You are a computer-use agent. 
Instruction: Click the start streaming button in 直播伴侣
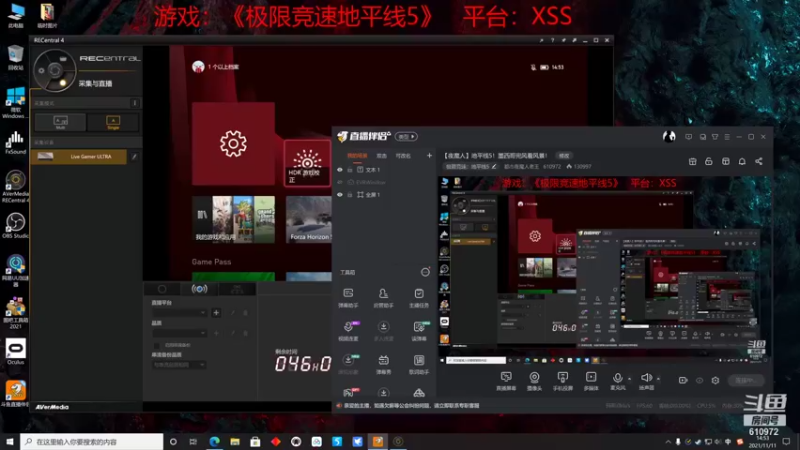coord(745,380)
